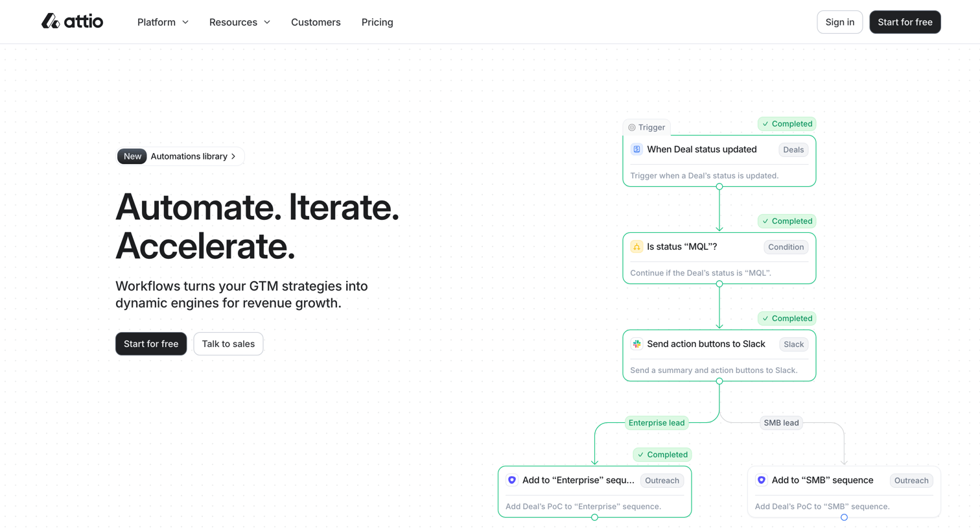The width and height of the screenshot is (980, 528).
Task: Click the Attio logo
Action: [x=72, y=21]
